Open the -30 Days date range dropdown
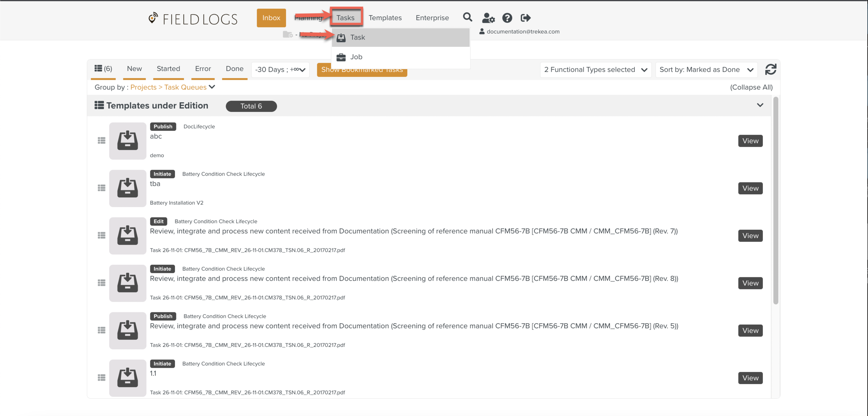 pos(280,70)
